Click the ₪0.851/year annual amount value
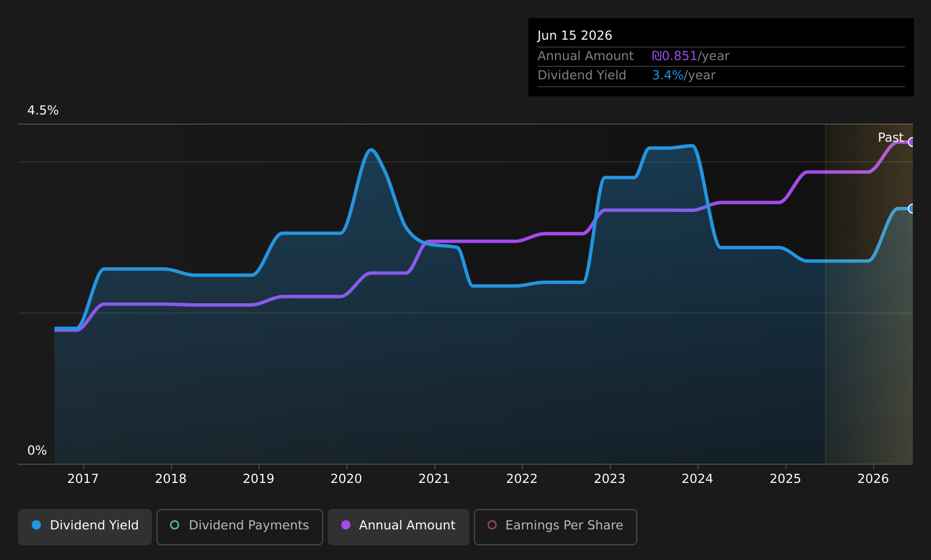This screenshot has height=560, width=931. pyautogui.click(x=691, y=56)
